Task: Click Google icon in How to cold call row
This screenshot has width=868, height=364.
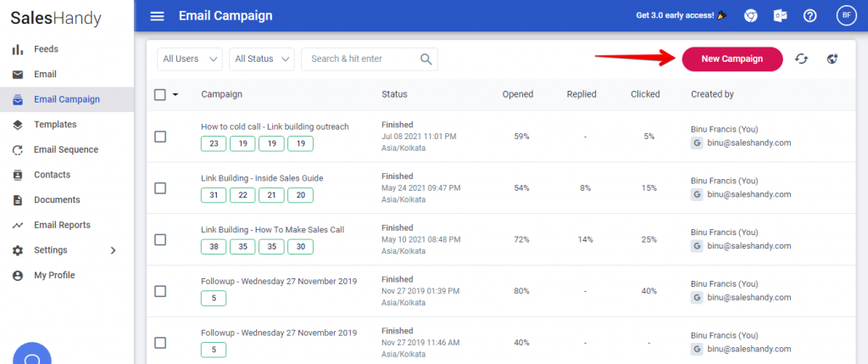Action: (697, 143)
